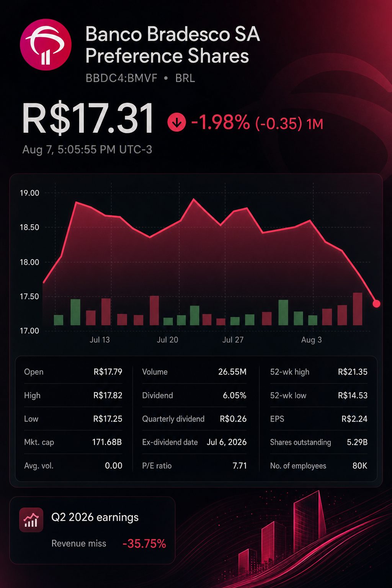
Task: Click the BRL currency label
Action: [x=185, y=78]
